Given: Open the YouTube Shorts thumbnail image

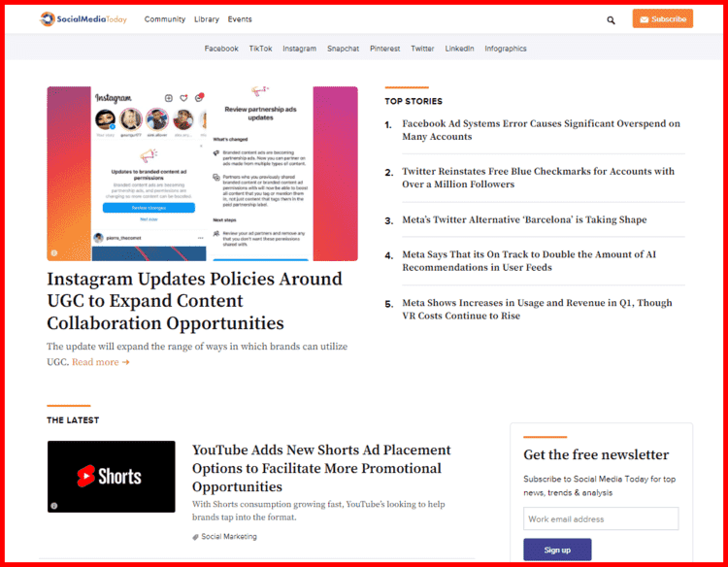Looking at the screenshot, I should (x=112, y=477).
